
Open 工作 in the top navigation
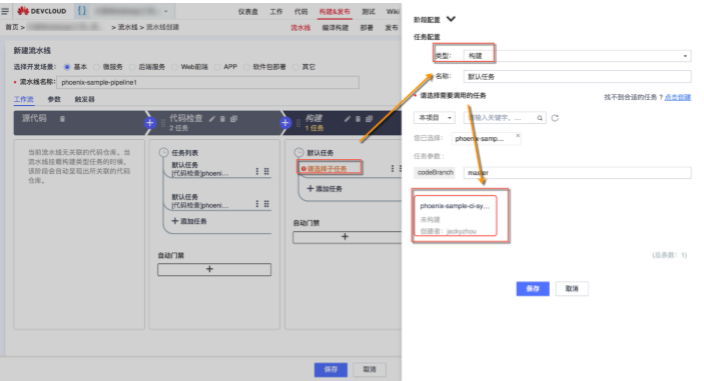[x=276, y=12]
